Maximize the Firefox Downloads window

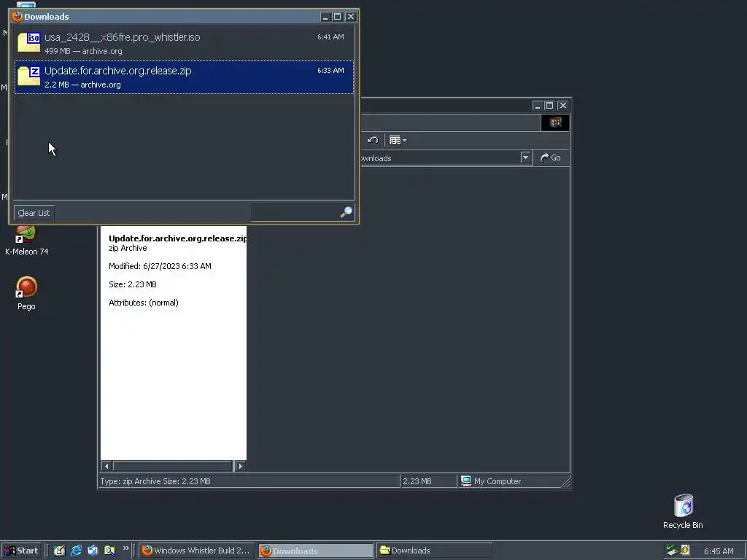[338, 17]
